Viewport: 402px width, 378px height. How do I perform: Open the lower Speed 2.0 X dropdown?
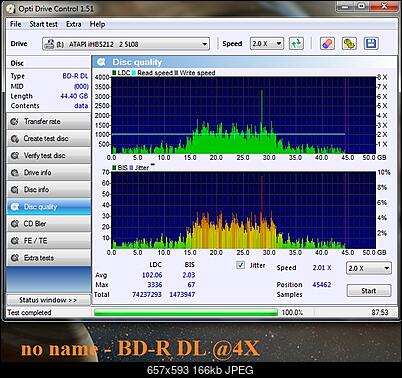pyautogui.click(x=368, y=268)
